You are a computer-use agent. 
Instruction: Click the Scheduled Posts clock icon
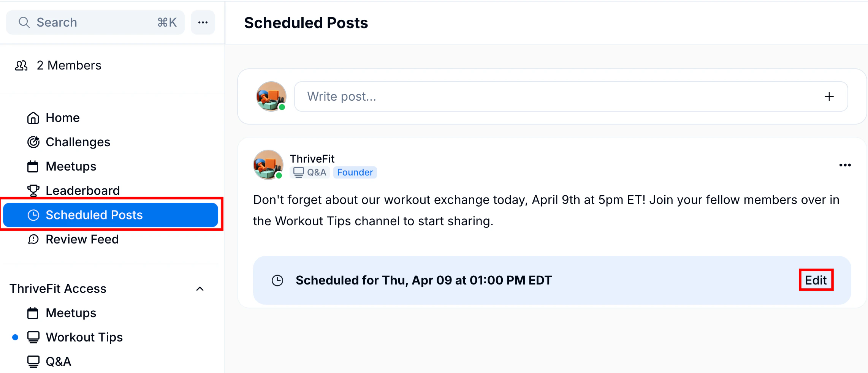(x=33, y=215)
